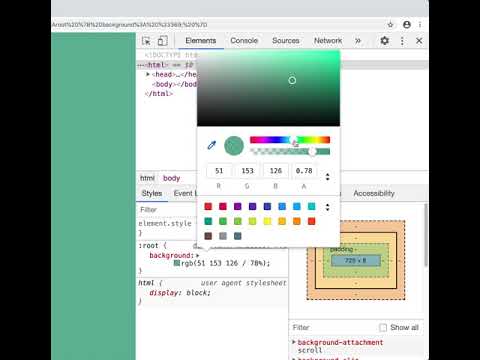Screen dimensions: 480x360
Task: Show more DevTools tabs chevron
Action: click(x=358, y=41)
